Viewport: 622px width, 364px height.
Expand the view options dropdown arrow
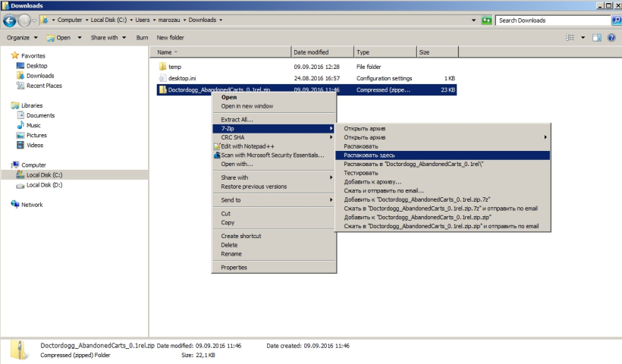pos(583,37)
